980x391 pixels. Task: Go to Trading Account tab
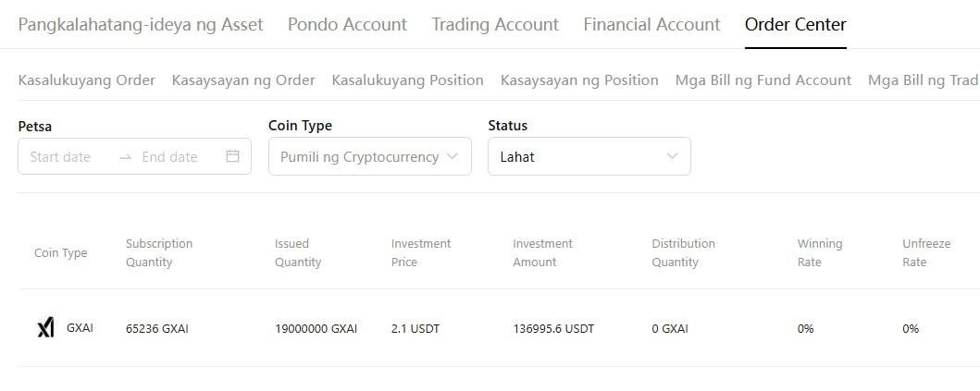(x=495, y=24)
